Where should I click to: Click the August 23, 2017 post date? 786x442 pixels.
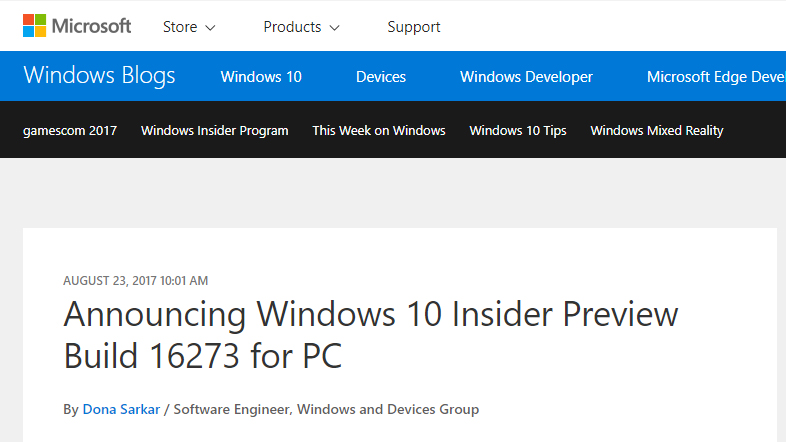135,281
